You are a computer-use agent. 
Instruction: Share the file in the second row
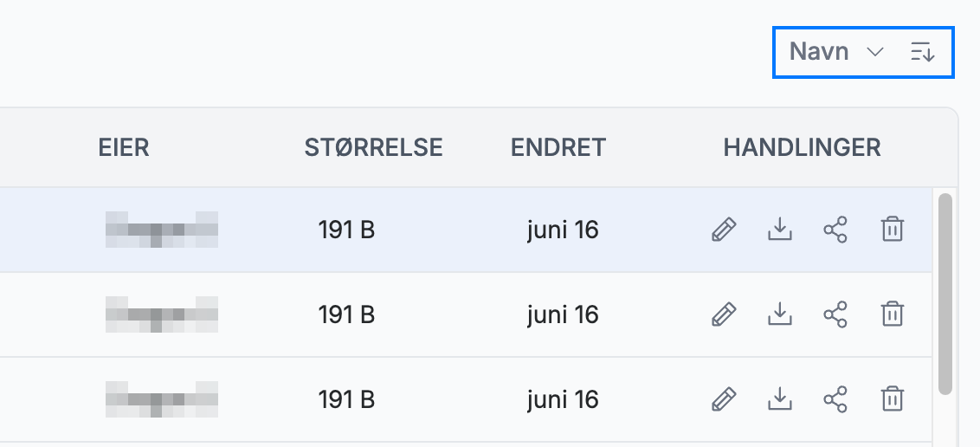835,314
